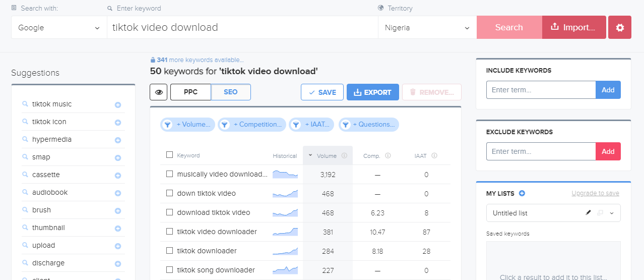Click info icon beside Volume column

point(344,156)
